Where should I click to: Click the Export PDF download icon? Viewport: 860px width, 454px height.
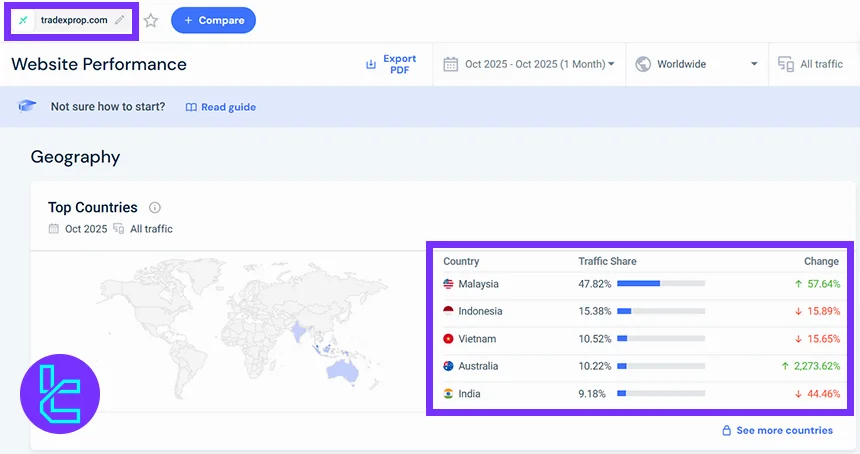pos(371,64)
